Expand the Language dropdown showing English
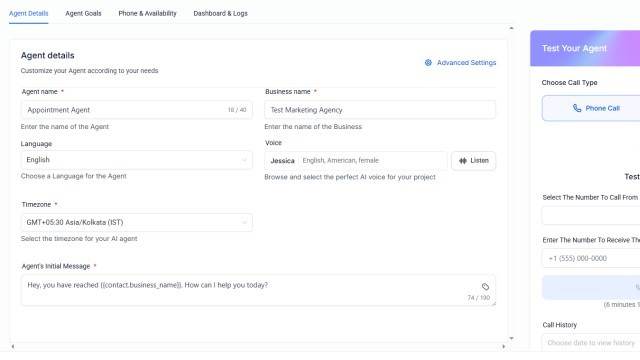The image size is (640, 360). (x=137, y=160)
